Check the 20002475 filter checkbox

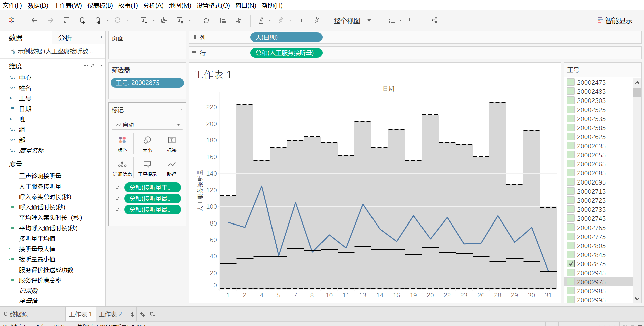(571, 82)
